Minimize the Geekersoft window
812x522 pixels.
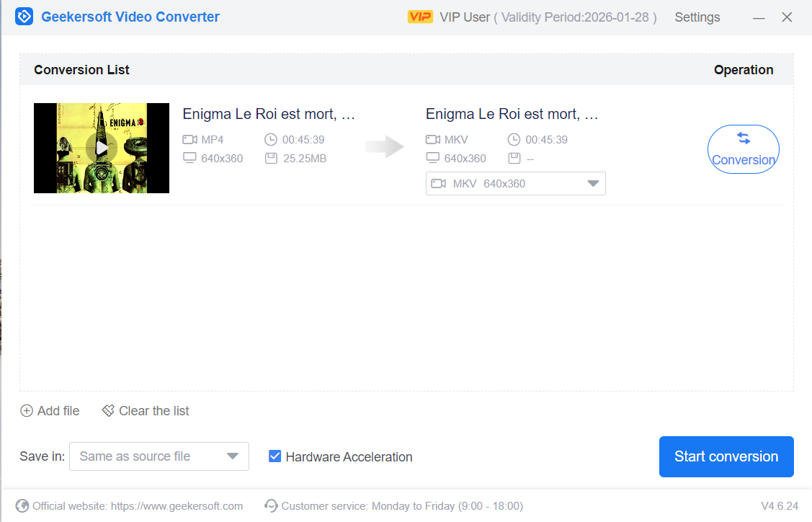coord(759,17)
